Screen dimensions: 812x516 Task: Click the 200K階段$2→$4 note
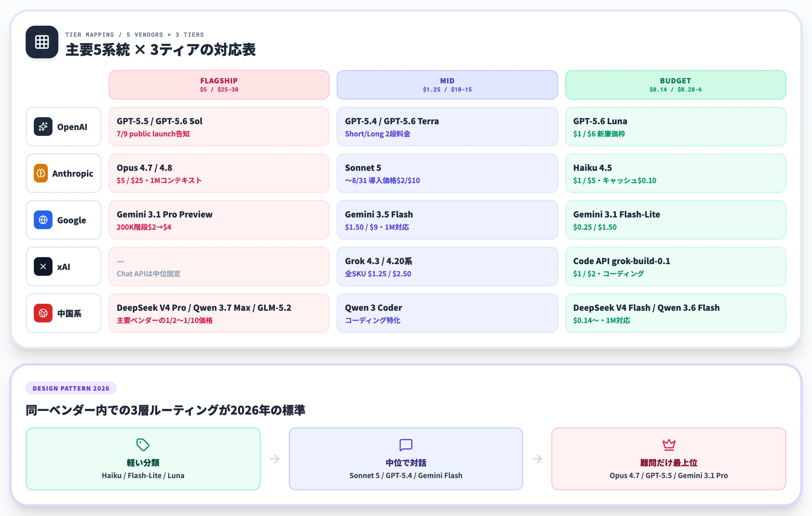[144, 227]
